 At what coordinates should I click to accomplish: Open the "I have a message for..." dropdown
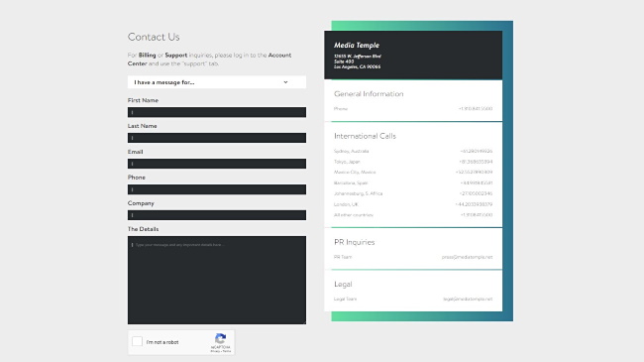[x=216, y=82]
